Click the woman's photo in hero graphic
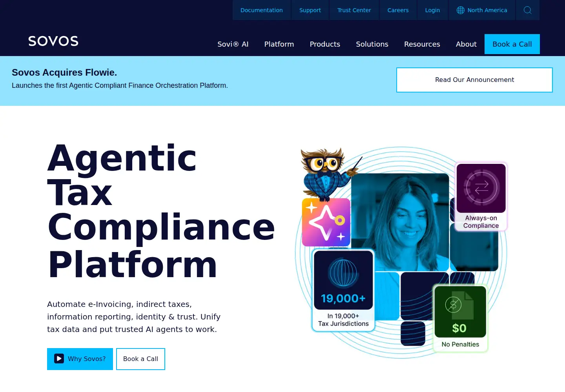The width and height of the screenshot is (565, 392). tap(400, 222)
